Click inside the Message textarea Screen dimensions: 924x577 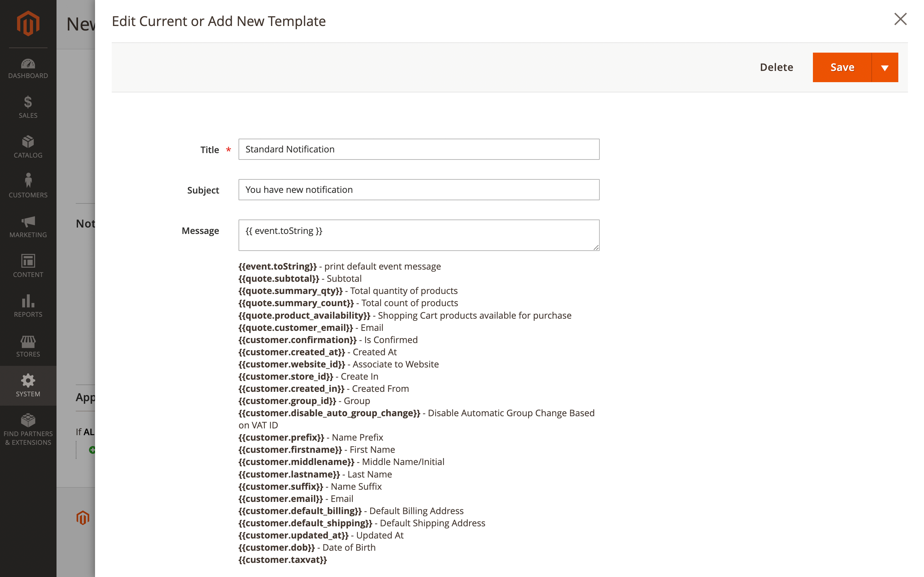pyautogui.click(x=419, y=235)
